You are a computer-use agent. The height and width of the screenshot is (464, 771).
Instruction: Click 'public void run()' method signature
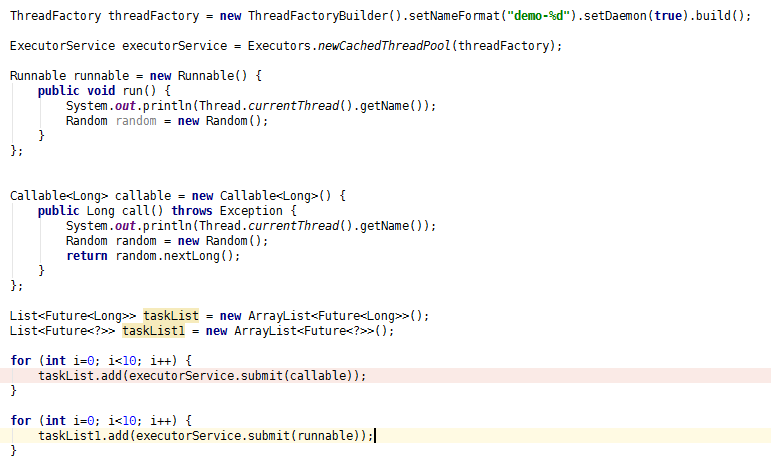(97, 91)
